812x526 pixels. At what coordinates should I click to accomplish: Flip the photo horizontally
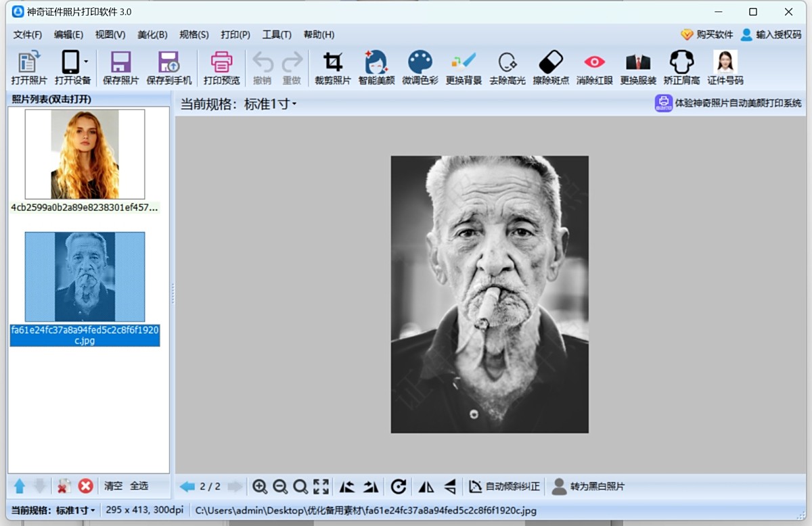(426, 486)
